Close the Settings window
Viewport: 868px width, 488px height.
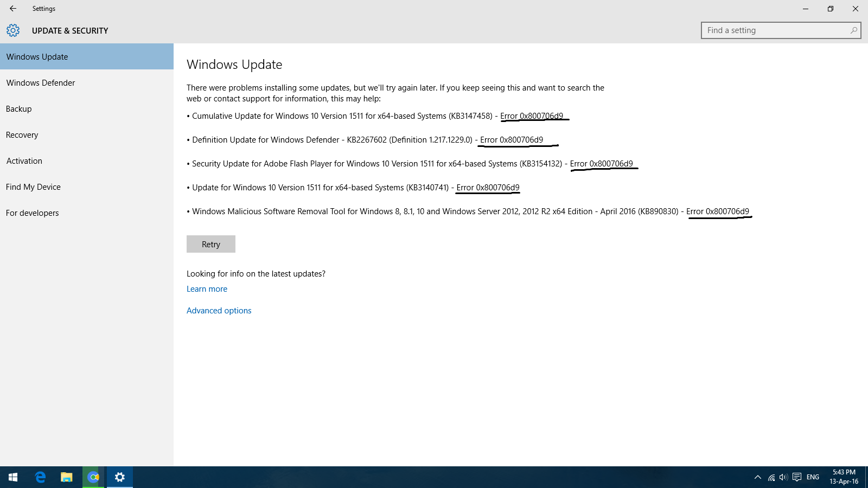[x=856, y=9]
